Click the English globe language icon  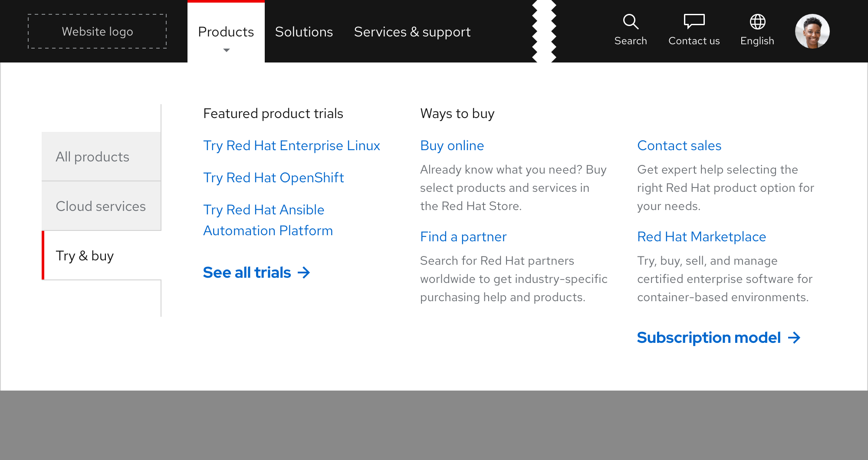pyautogui.click(x=757, y=22)
